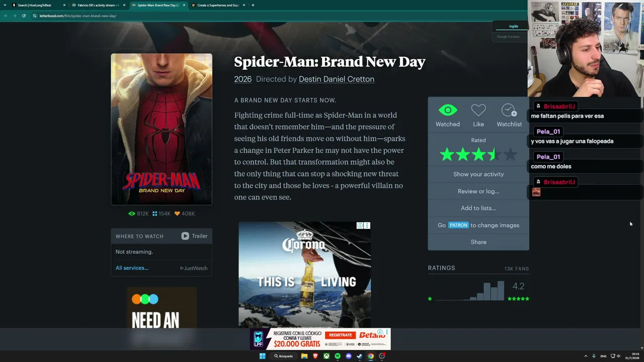The height and width of the screenshot is (362, 644).
Task: Open the 2026 release year link
Action: pyautogui.click(x=243, y=79)
